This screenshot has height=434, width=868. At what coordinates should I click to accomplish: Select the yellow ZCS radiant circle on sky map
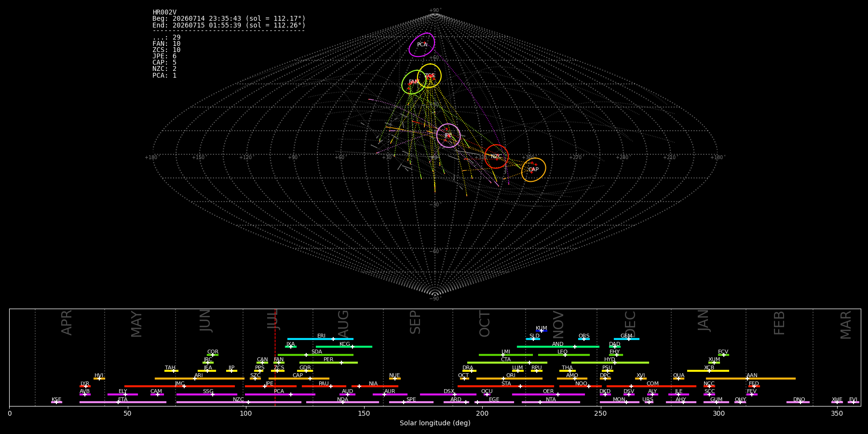point(429,76)
